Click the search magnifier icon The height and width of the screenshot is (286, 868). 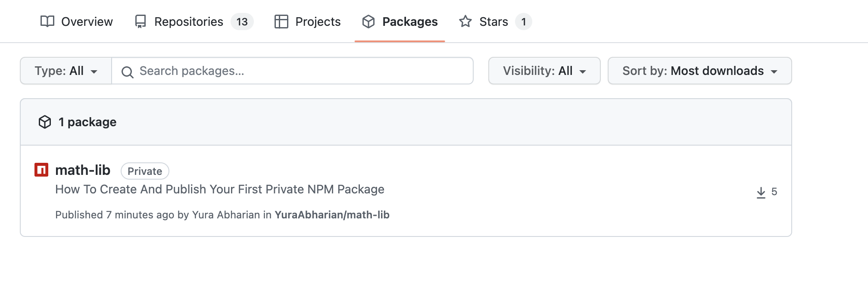point(127,72)
